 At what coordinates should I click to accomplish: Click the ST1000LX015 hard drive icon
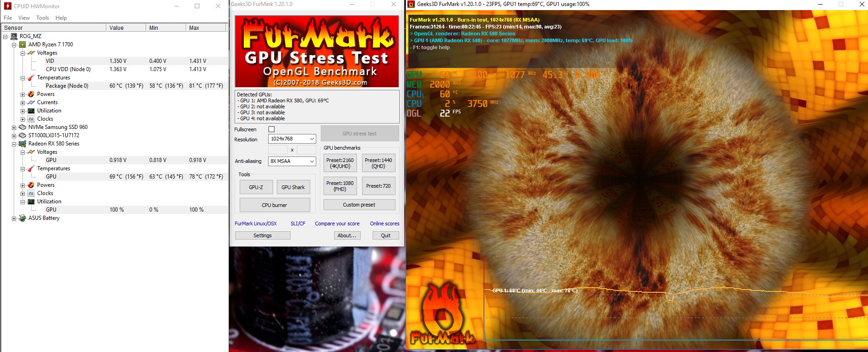point(22,135)
